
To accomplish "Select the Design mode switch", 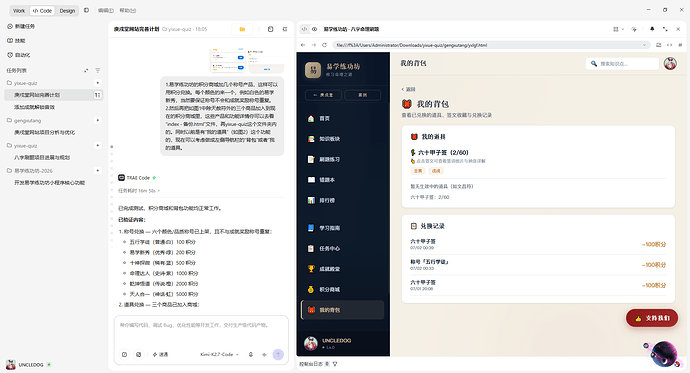I will (67, 11).
